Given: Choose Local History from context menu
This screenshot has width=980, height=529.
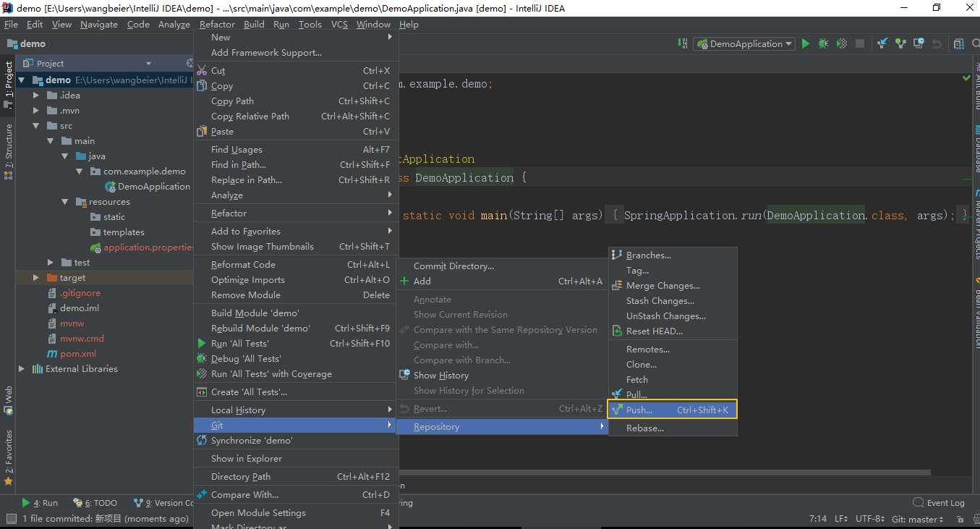Looking at the screenshot, I should point(296,410).
